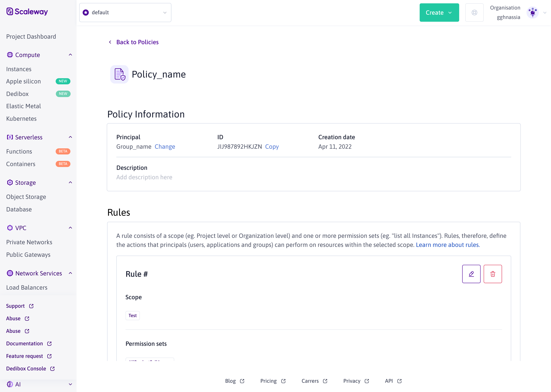The height and width of the screenshot is (392, 551).
Task: Click Change next to Group_name
Action: click(165, 147)
